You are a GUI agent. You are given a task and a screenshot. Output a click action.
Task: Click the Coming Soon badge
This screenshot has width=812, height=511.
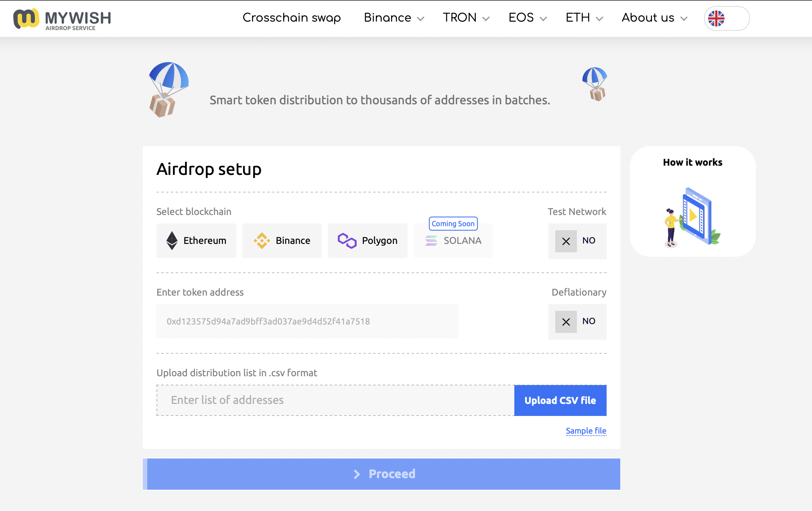(453, 223)
